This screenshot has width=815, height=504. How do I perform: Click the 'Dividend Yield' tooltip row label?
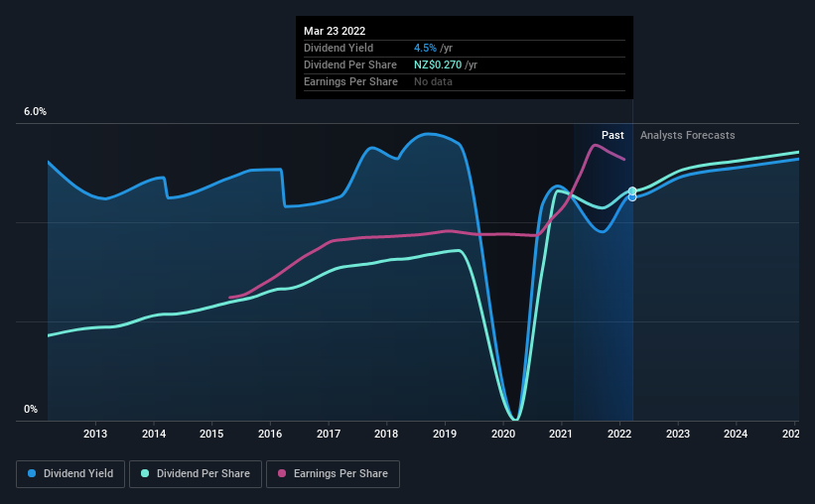pos(339,48)
